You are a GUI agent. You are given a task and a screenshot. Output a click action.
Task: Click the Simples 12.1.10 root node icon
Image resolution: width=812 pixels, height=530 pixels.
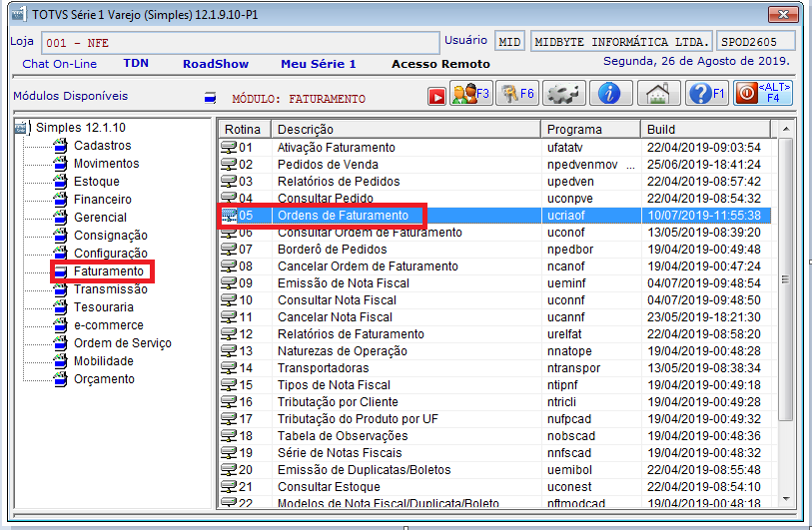click(x=22, y=128)
